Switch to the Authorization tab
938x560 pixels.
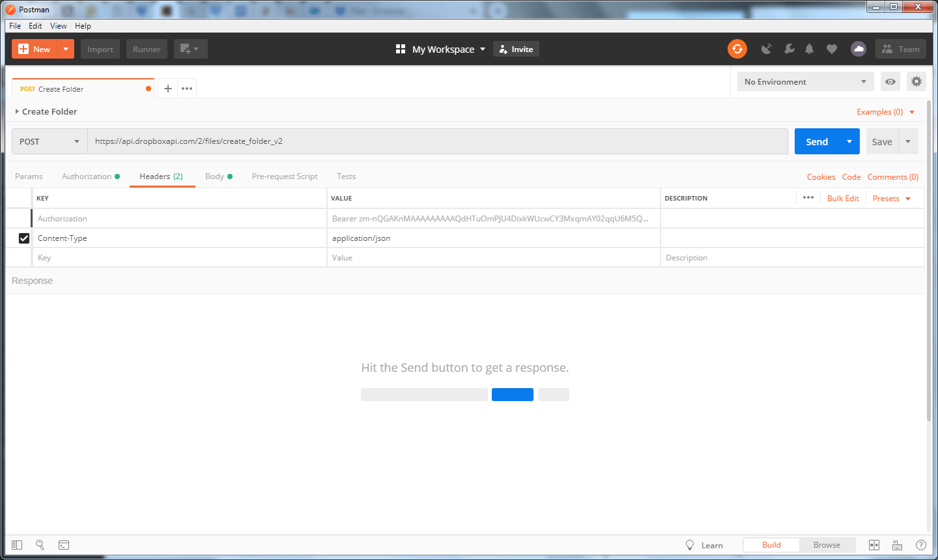(91, 176)
